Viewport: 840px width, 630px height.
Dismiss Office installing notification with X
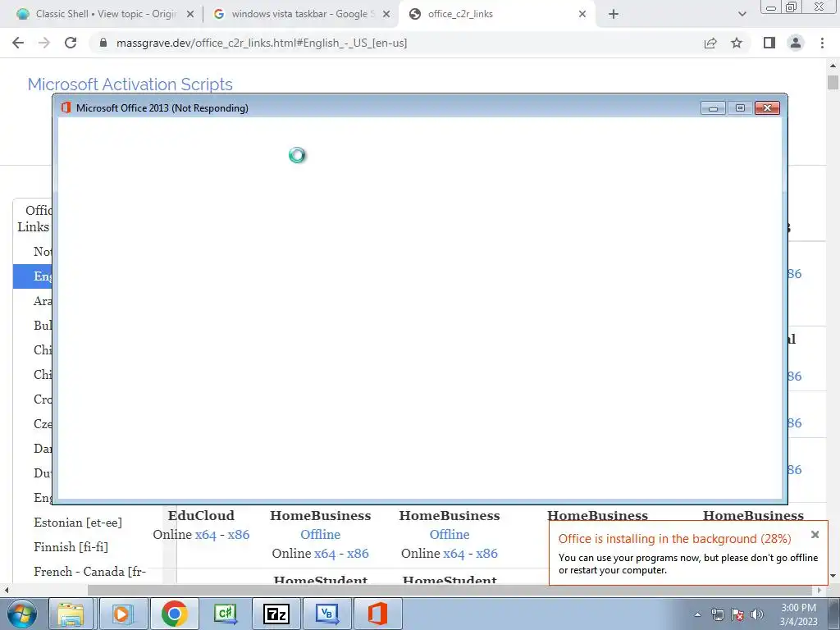[815, 535]
